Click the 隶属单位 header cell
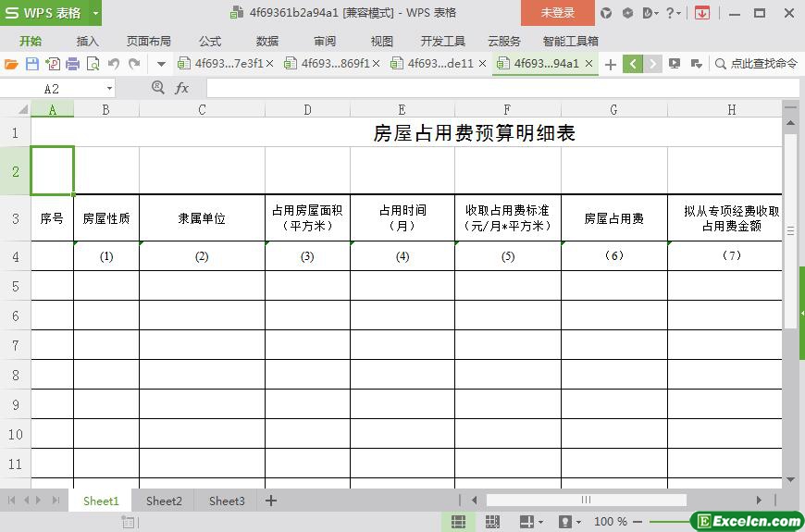Viewport: 805px width, 532px height. (x=203, y=218)
